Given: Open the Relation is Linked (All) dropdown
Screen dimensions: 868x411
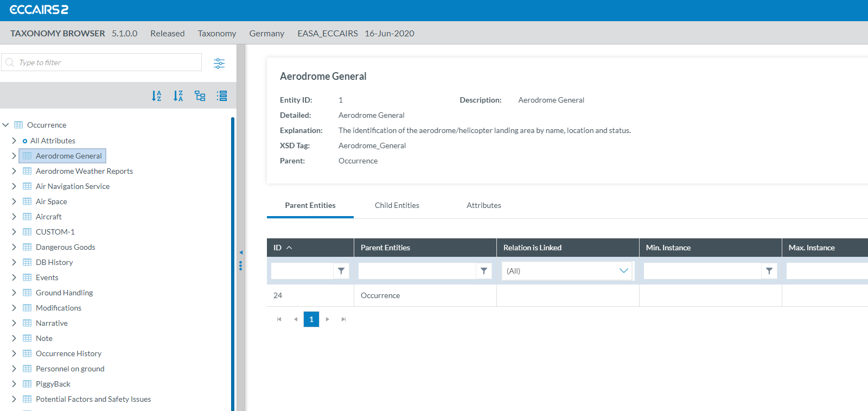Looking at the screenshot, I should tap(567, 271).
